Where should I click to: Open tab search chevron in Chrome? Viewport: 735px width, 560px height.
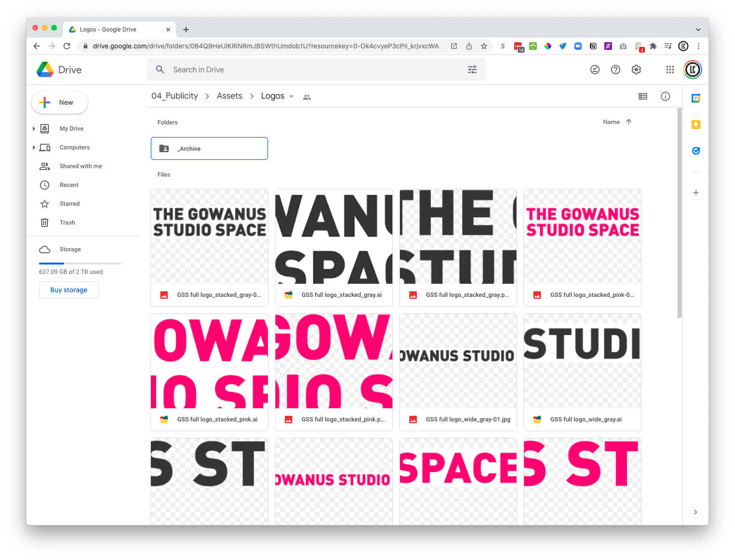tap(698, 29)
